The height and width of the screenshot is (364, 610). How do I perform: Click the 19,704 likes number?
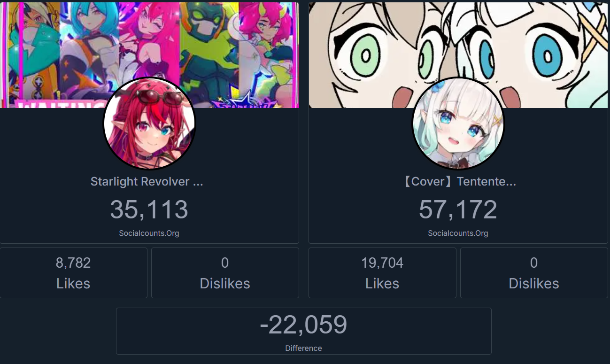382,263
